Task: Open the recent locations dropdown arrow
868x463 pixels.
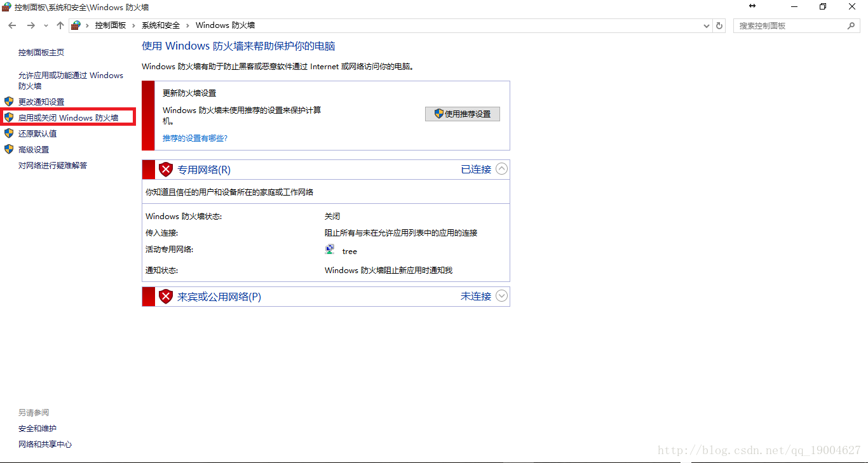Action: pyautogui.click(x=46, y=26)
